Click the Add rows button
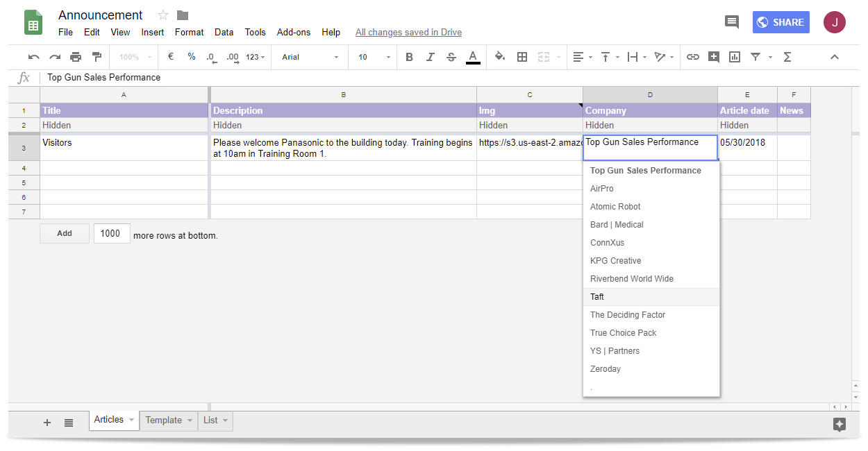Screen dimensions: 868x451 pyautogui.click(x=65, y=234)
